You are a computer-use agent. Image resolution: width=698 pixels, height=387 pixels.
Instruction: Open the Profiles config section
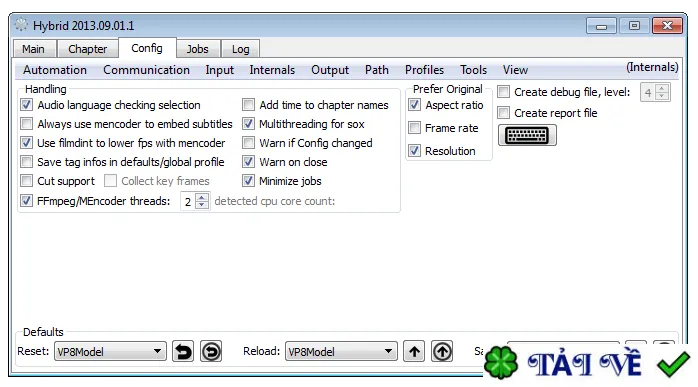click(424, 70)
